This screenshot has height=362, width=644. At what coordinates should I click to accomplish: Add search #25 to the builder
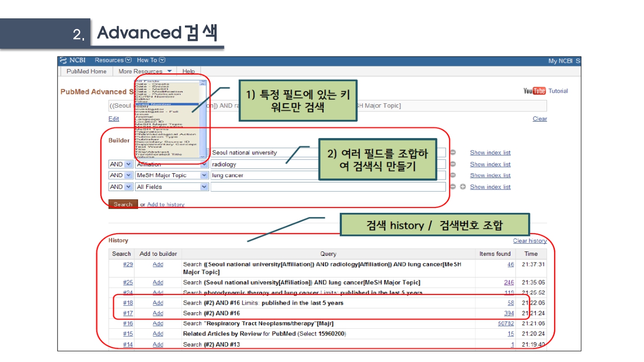tap(158, 282)
